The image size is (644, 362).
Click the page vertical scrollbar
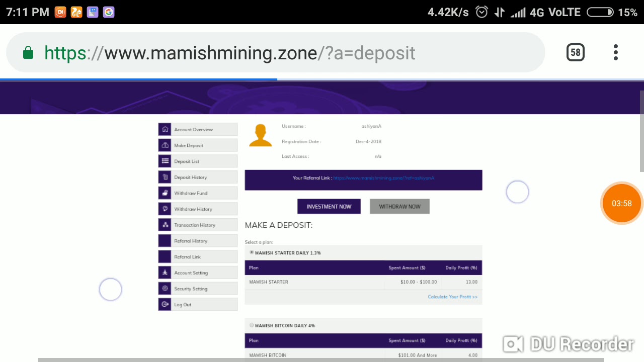tap(641, 132)
